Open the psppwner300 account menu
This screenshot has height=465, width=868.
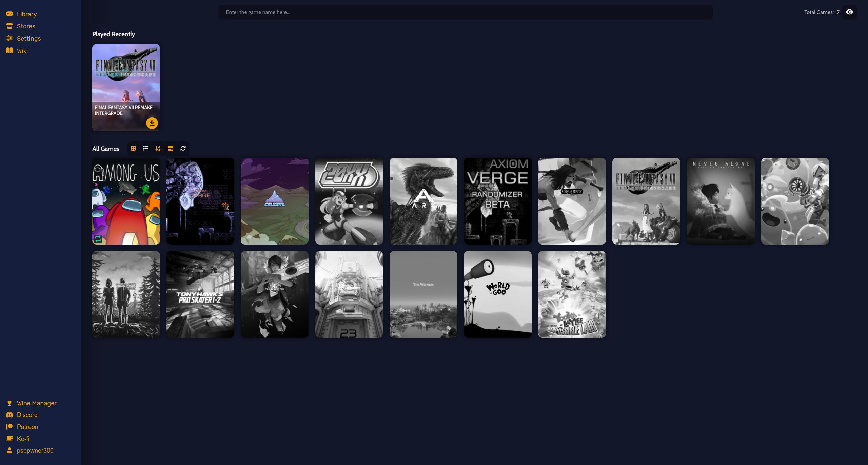(30, 450)
